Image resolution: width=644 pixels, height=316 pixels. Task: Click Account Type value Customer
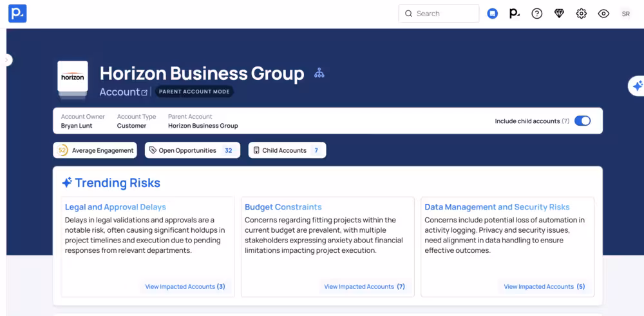coord(131,126)
